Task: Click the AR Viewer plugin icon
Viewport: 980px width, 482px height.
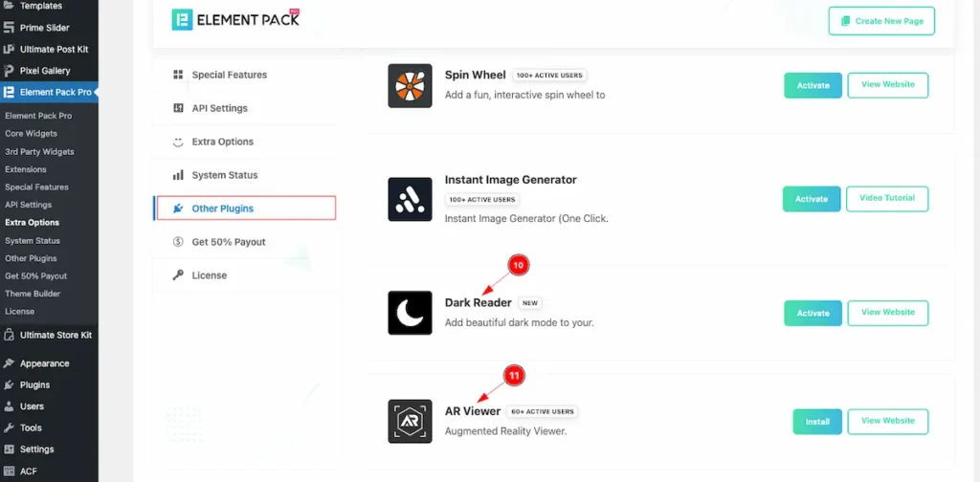Action: (x=410, y=421)
